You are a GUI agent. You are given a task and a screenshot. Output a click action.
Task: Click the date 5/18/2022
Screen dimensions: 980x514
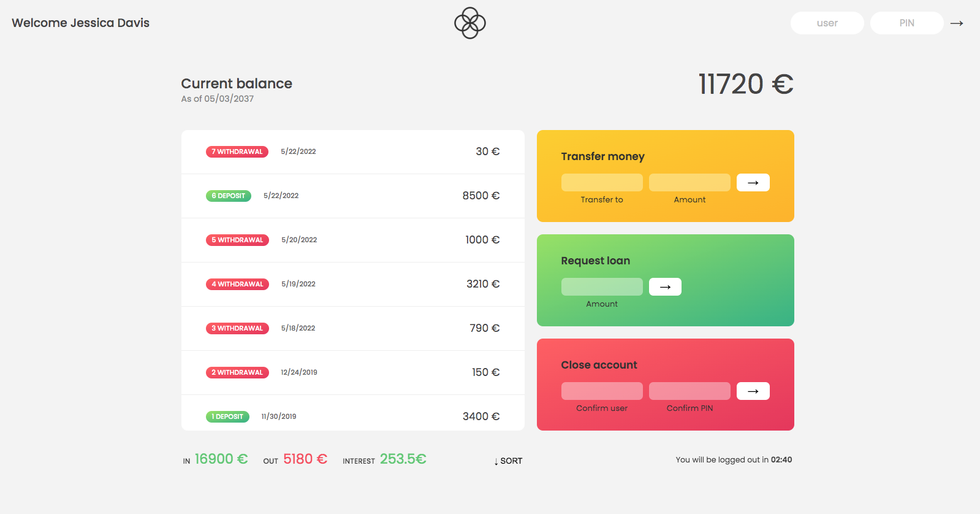tap(298, 328)
